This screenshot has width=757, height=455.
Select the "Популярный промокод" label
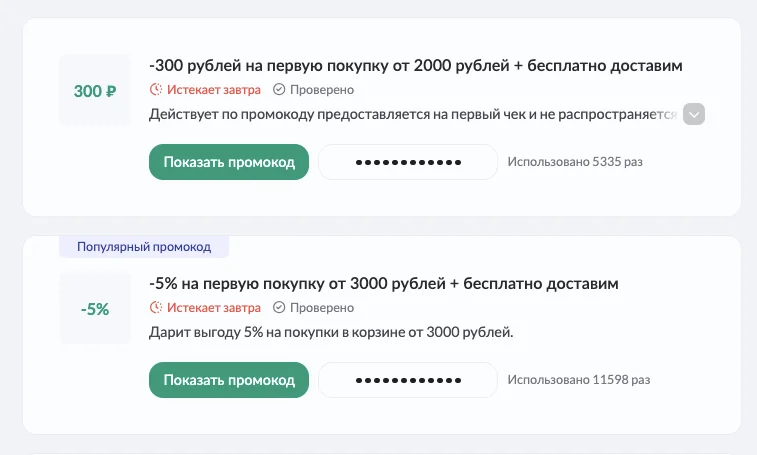(x=144, y=246)
